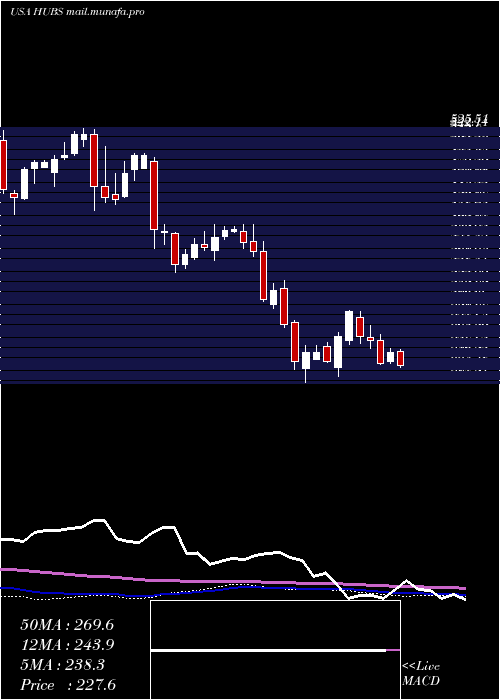Click the Price : 227.6 readout
The width and height of the screenshot is (500, 700).
pyautogui.click(x=68, y=685)
